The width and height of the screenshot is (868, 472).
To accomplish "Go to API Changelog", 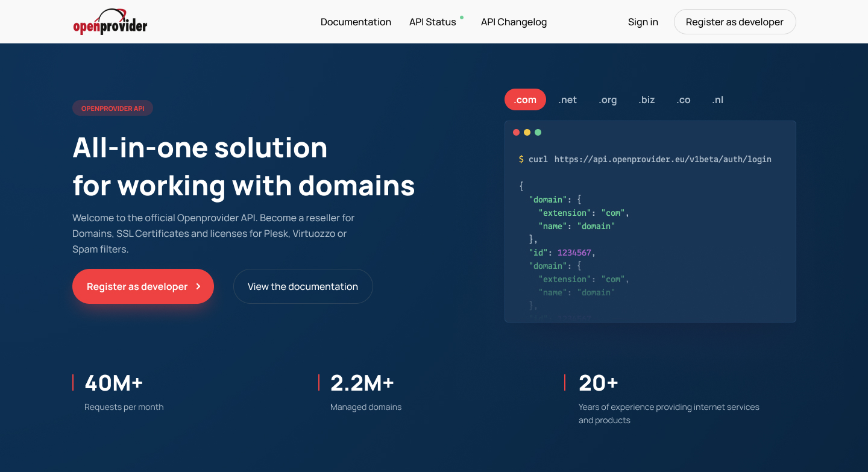I will (x=514, y=22).
